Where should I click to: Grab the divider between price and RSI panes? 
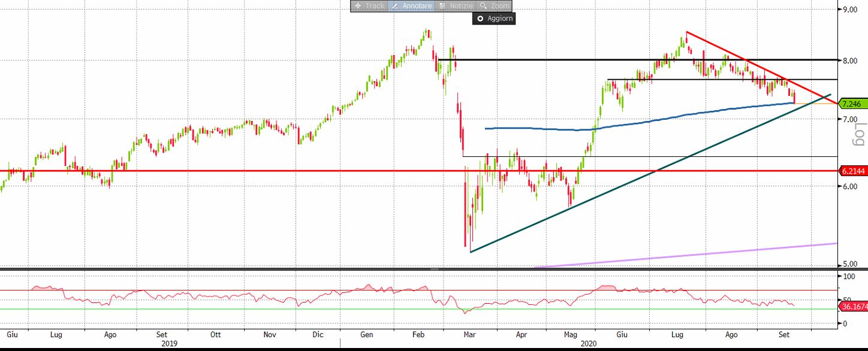pyautogui.click(x=434, y=270)
